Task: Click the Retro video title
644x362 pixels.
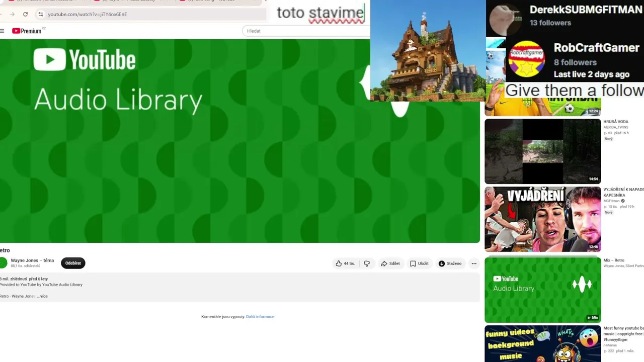Action: (5, 250)
